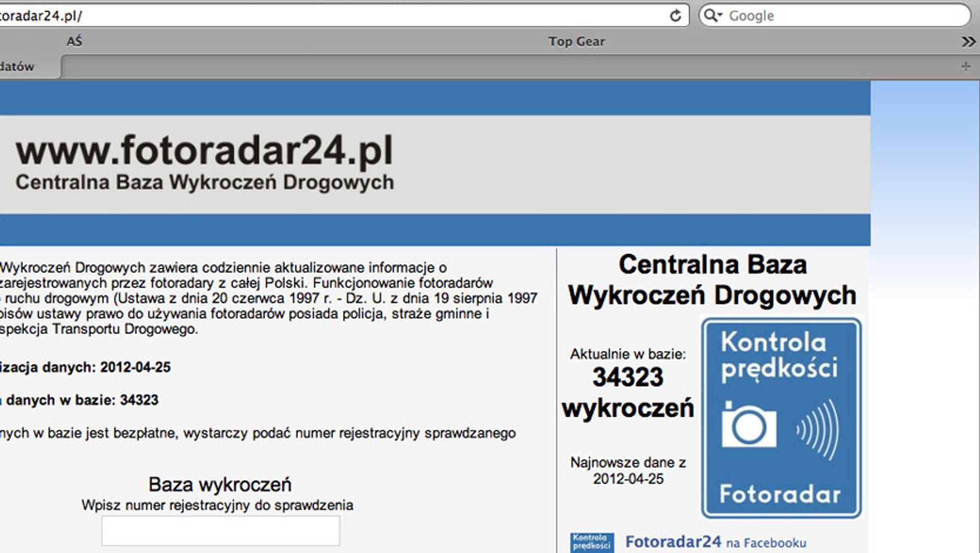The width and height of the screenshot is (980, 553).
Task: Click small Kontrola prędkości Facebook thumbnail
Action: (592, 543)
